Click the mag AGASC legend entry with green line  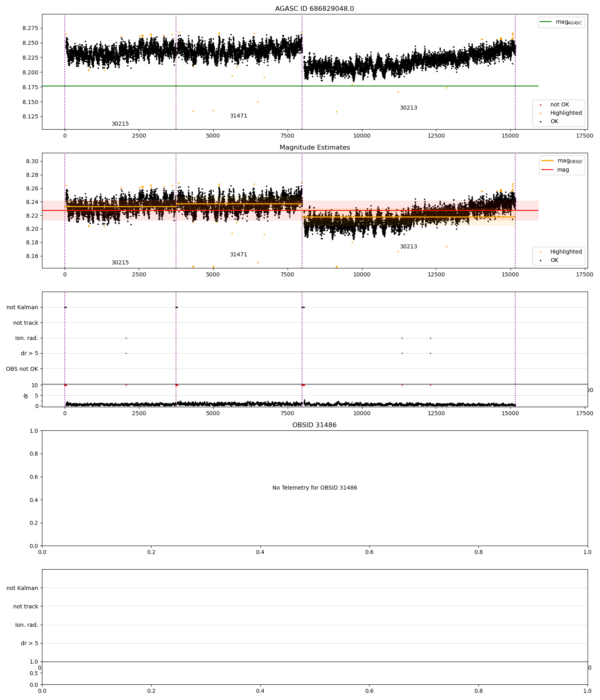[561, 22]
